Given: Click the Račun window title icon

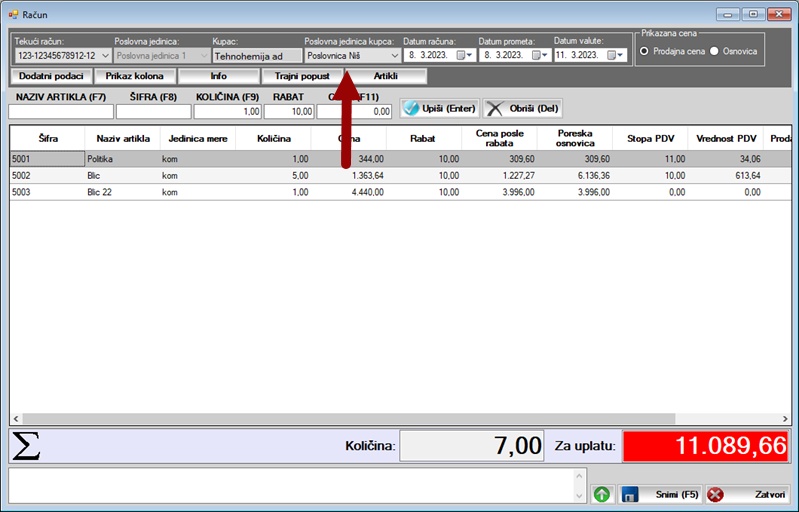Looking at the screenshot, I should [x=13, y=15].
